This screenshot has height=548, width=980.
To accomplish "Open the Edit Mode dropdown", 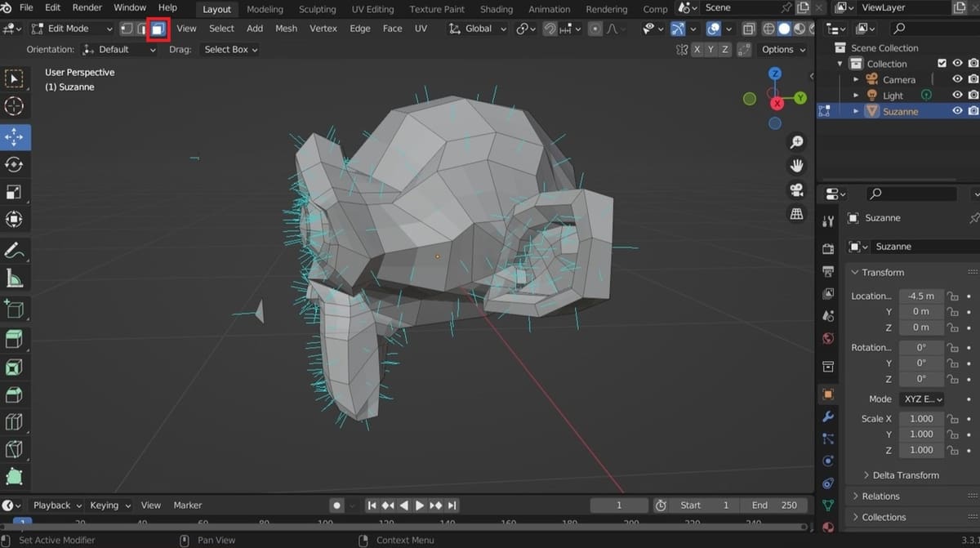I will (x=72, y=29).
